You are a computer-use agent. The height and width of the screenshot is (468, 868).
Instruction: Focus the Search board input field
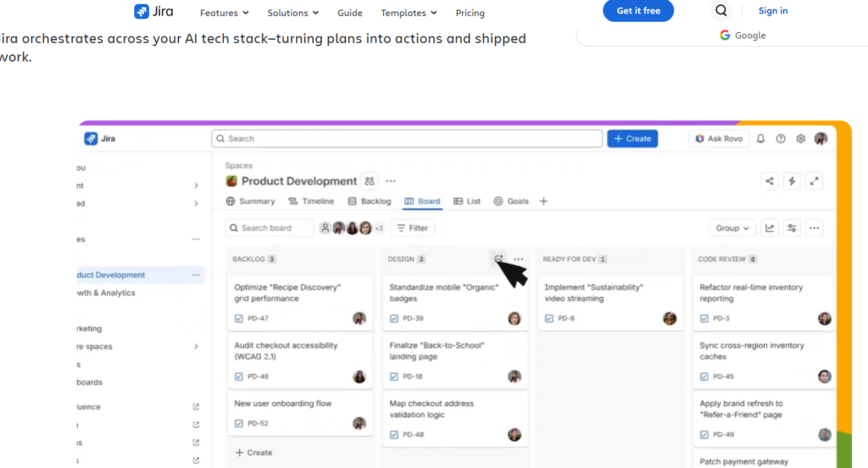[x=270, y=228]
